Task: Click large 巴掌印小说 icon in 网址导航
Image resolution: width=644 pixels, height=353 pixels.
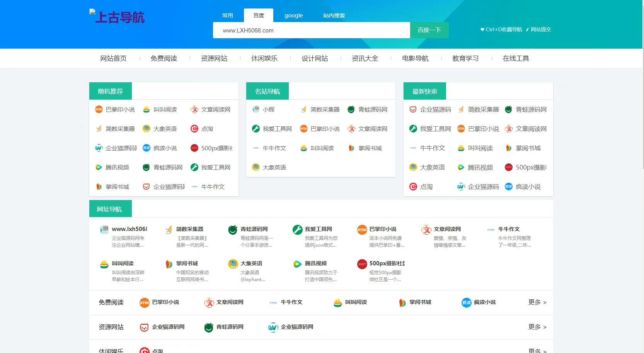Action: tap(362, 230)
